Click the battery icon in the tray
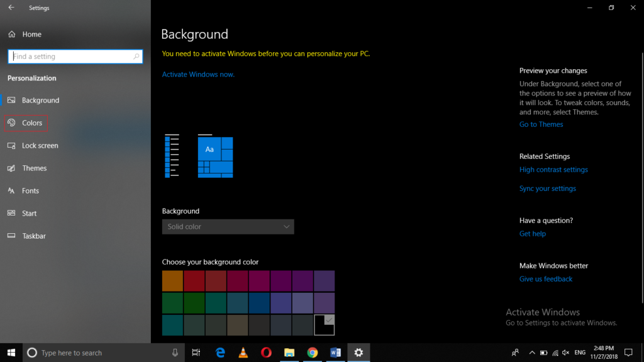Image resolution: width=644 pixels, height=362 pixels. pyautogui.click(x=543, y=353)
